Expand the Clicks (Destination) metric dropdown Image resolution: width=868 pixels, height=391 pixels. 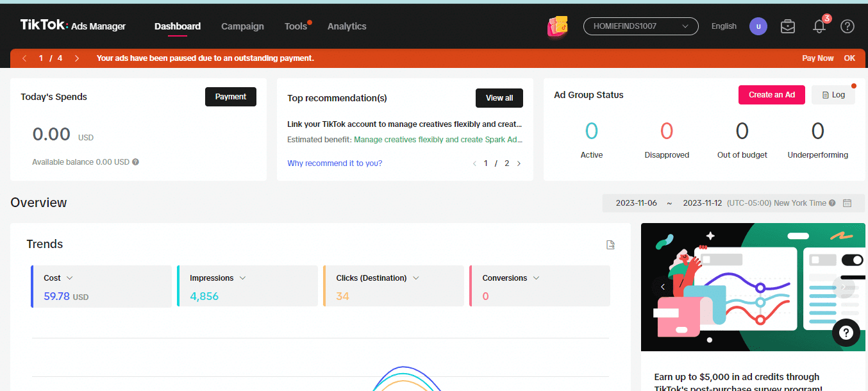point(415,278)
